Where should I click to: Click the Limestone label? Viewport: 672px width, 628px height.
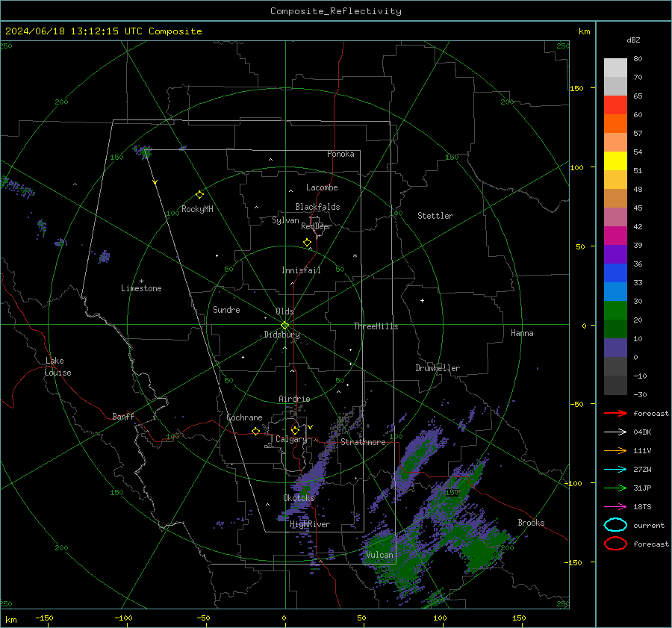click(x=141, y=288)
